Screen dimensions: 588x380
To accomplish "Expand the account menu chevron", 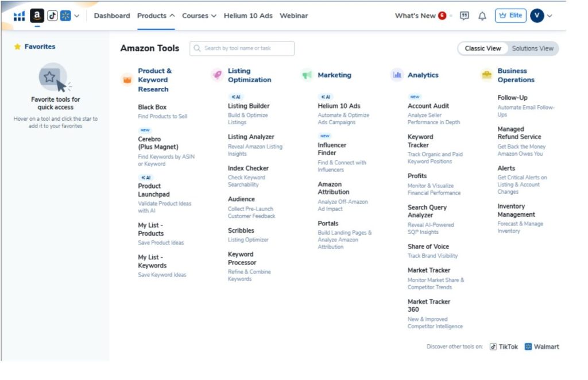I will click(550, 16).
